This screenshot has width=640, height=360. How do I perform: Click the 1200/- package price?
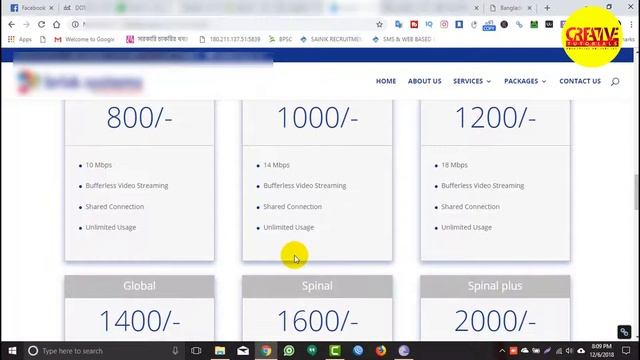[495, 118]
